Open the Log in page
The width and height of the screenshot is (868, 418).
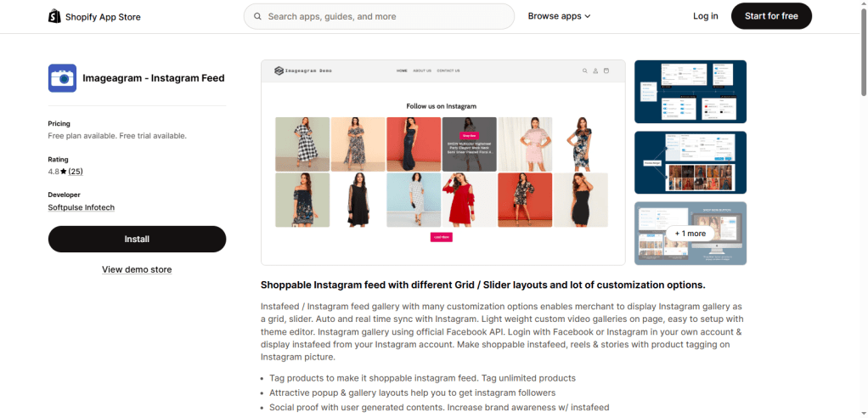pyautogui.click(x=705, y=16)
